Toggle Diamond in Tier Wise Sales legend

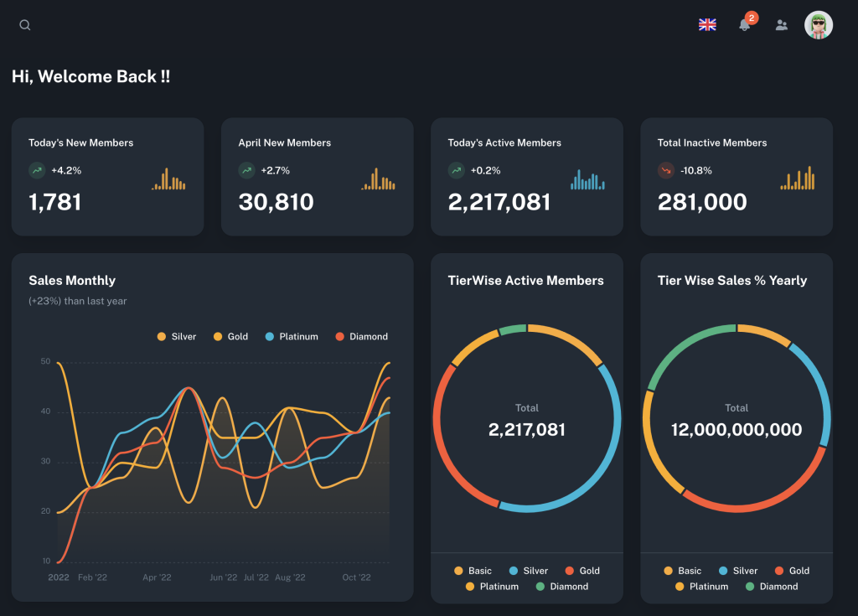(x=772, y=587)
